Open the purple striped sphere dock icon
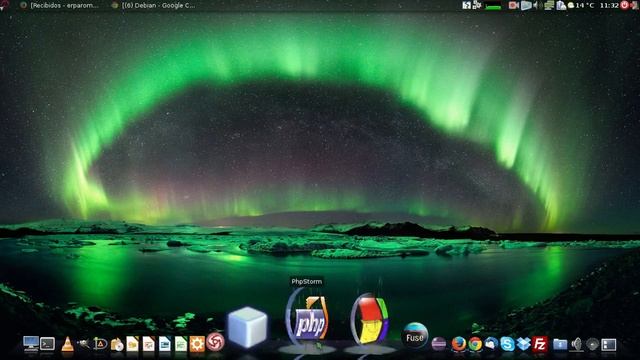Viewport: 640px width, 360px height. (439, 344)
